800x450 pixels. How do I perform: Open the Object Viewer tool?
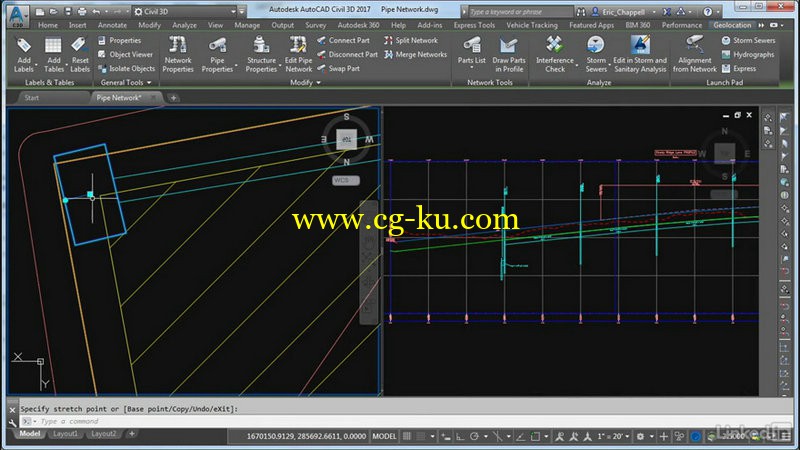click(125, 54)
